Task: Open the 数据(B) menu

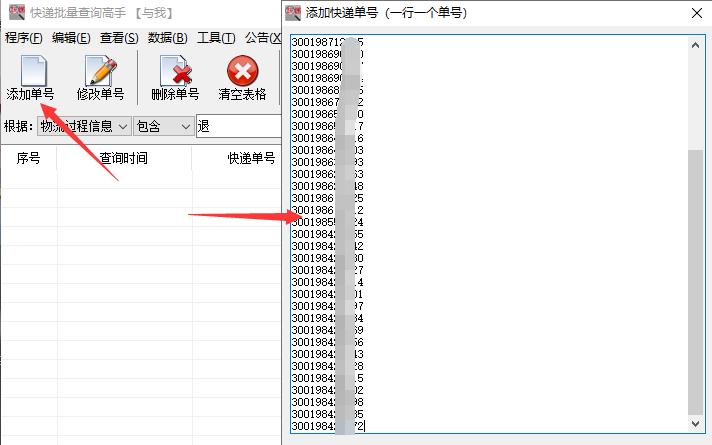Action: pos(168,38)
